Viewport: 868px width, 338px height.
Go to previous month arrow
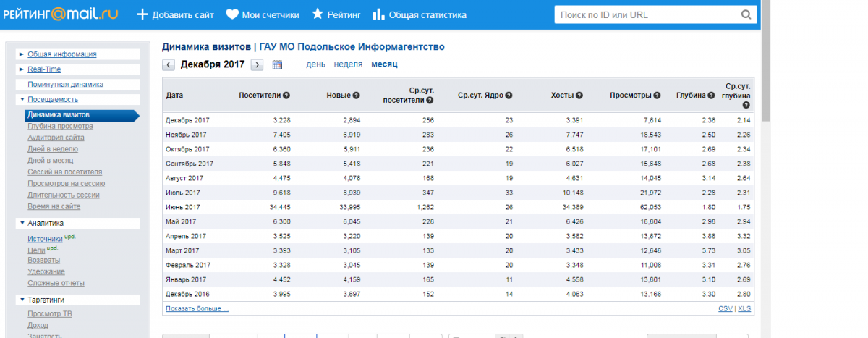pos(169,64)
